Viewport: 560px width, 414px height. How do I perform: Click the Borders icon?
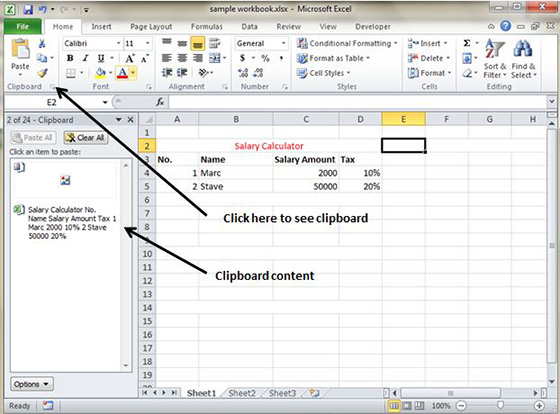(71, 73)
